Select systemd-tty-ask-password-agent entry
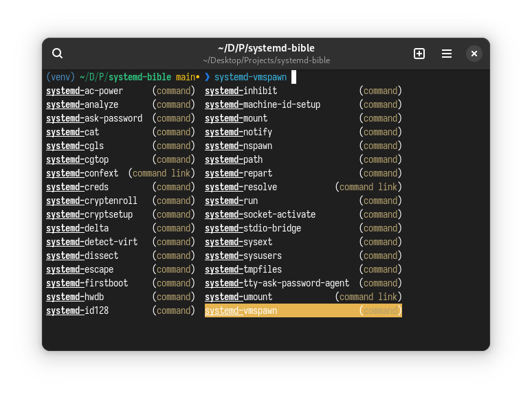 pyautogui.click(x=277, y=283)
